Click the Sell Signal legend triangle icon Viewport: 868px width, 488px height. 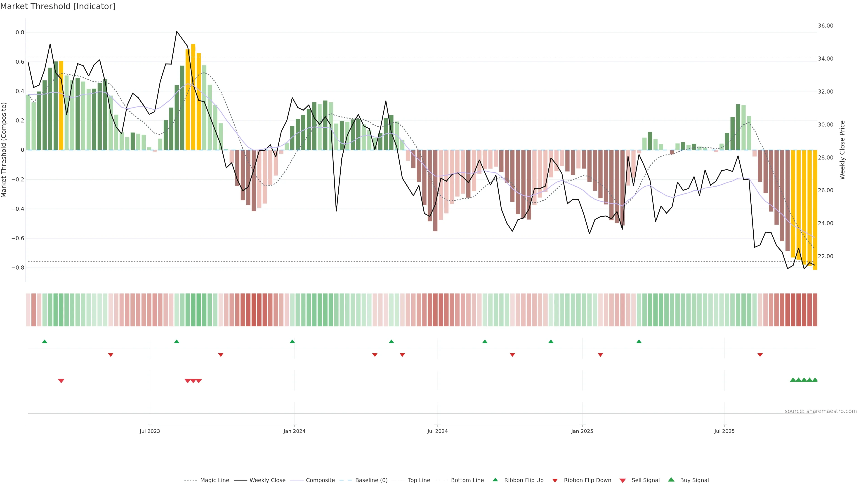click(622, 481)
